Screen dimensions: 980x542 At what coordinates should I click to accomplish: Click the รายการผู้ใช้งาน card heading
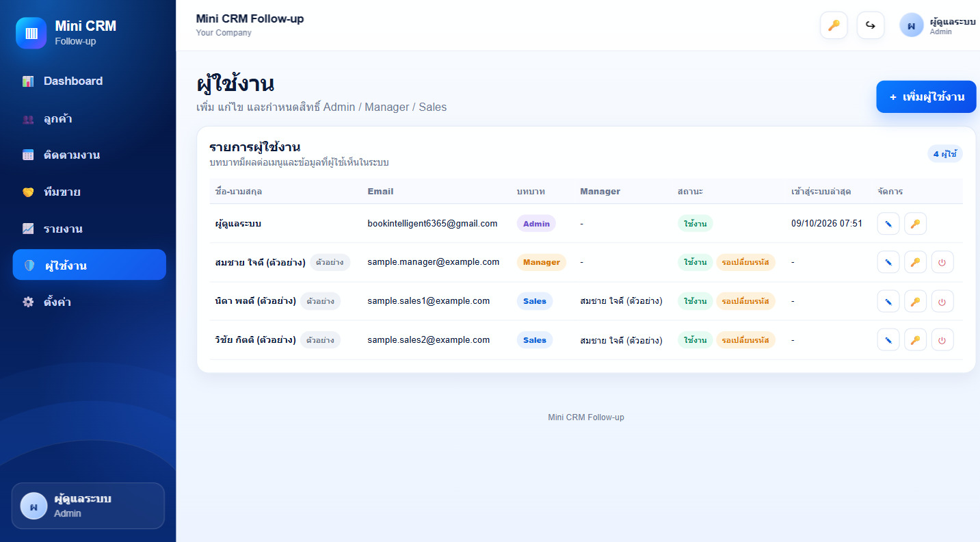click(x=255, y=146)
